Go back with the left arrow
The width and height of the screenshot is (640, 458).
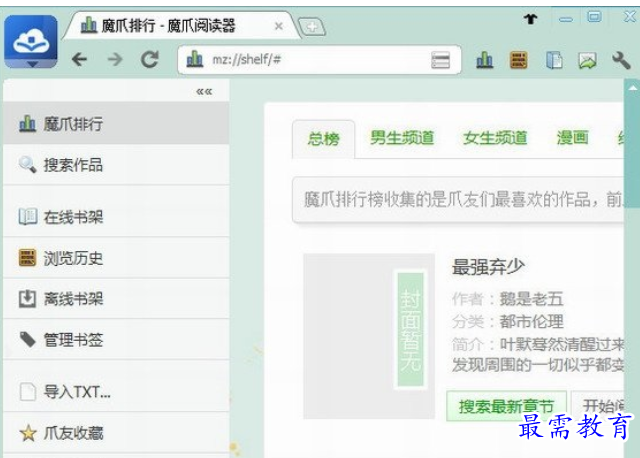point(80,60)
